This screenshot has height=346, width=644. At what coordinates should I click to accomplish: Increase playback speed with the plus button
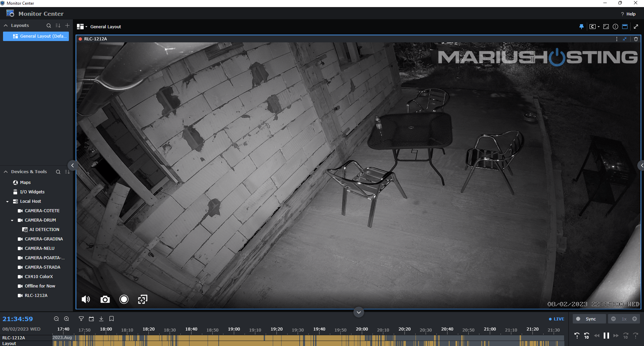pyautogui.click(x=635, y=319)
